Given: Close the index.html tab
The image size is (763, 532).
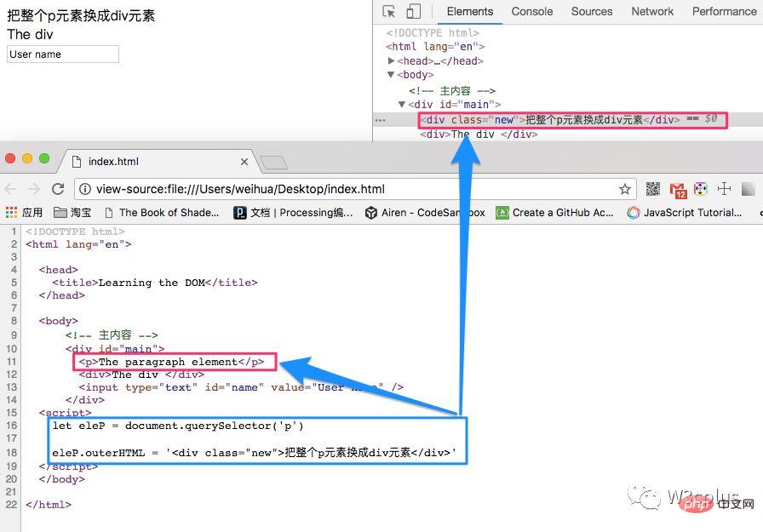Looking at the screenshot, I should (x=244, y=162).
